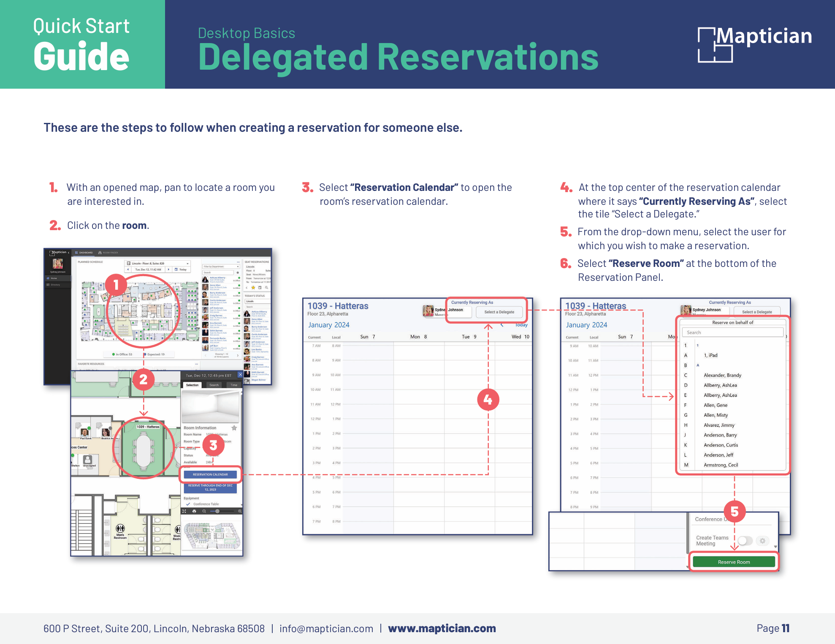Open the ROOM FINDER tab with binoculars icon
Viewport: 835px width, 644px height.
point(108,253)
